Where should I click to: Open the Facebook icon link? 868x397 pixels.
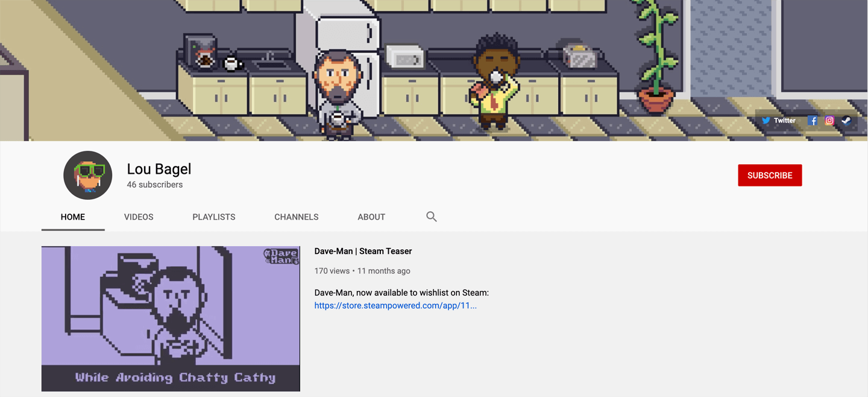[813, 121]
